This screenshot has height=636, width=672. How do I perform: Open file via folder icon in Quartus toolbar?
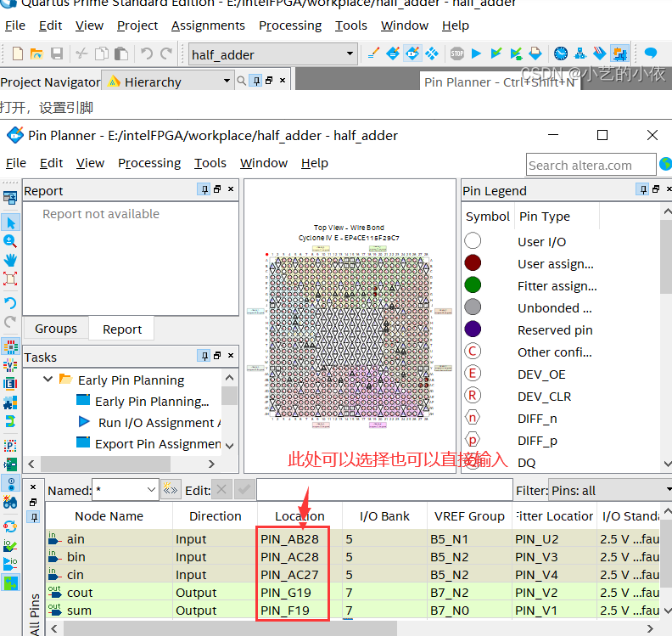point(36,54)
